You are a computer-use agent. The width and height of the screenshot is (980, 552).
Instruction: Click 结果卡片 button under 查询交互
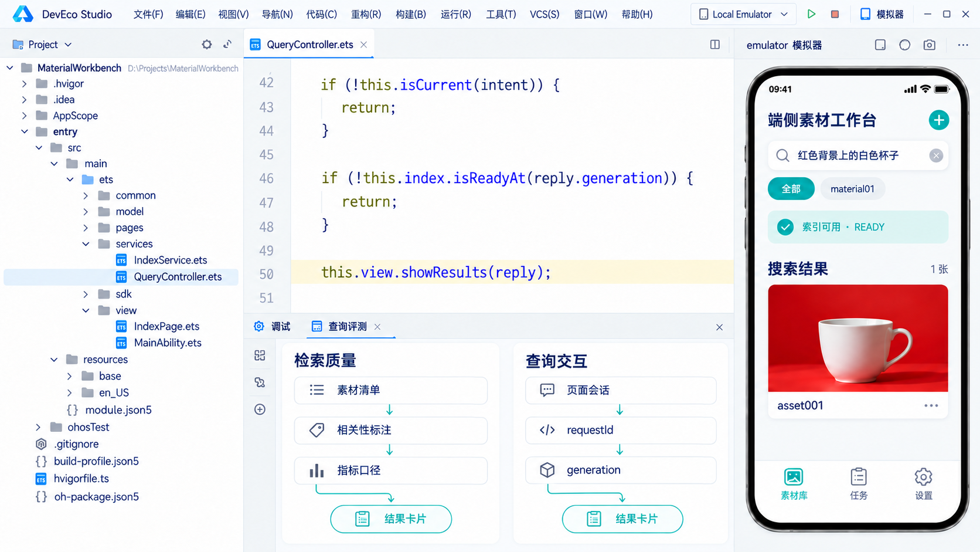(x=622, y=519)
